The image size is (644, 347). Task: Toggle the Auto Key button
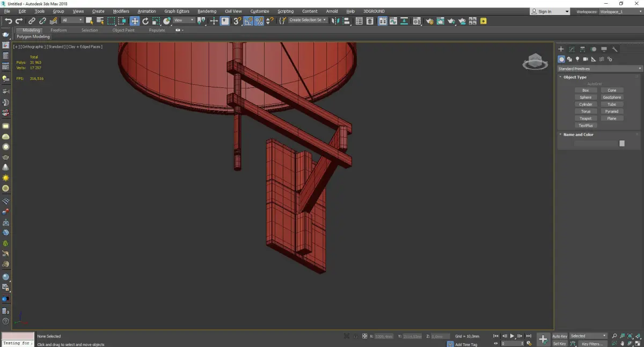coord(560,336)
